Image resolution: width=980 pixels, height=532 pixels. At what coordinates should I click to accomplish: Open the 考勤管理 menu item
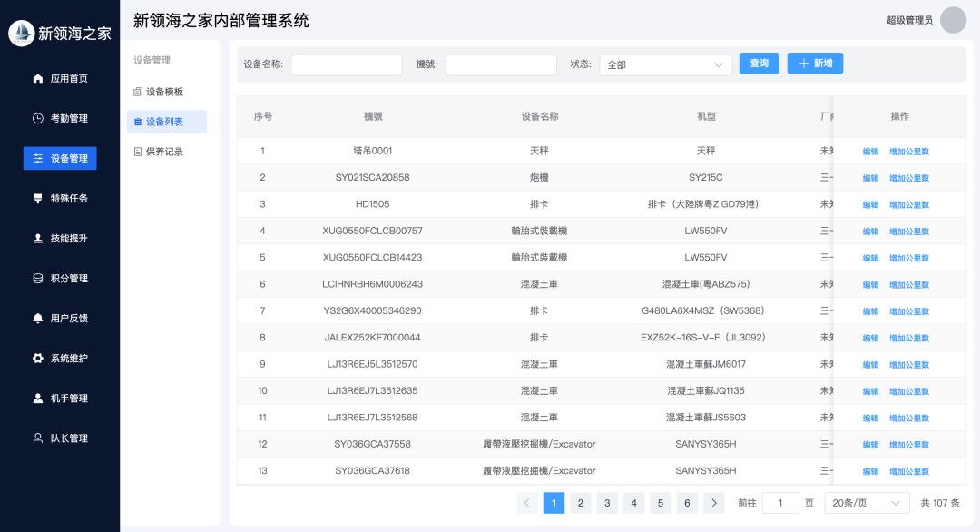(x=60, y=118)
